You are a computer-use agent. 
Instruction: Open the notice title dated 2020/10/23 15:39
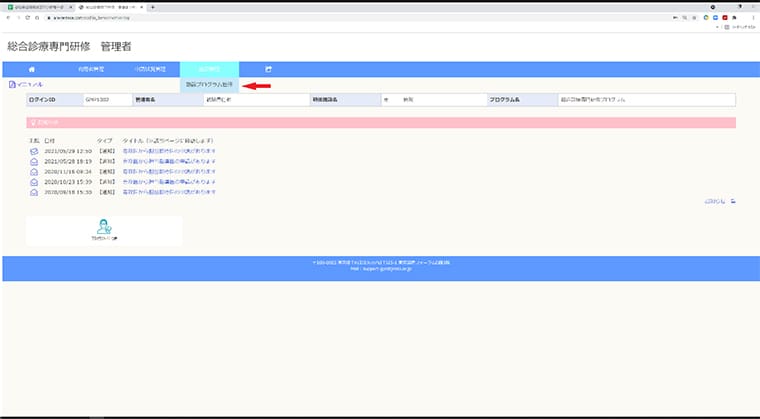tap(169, 182)
